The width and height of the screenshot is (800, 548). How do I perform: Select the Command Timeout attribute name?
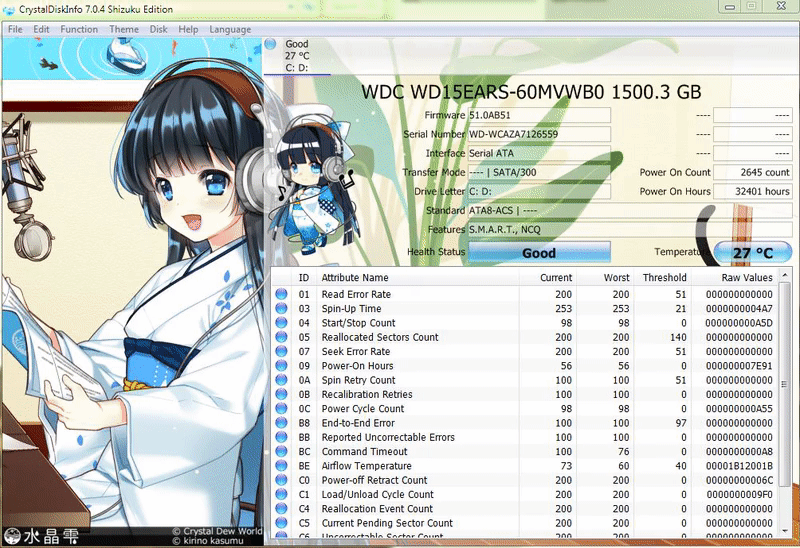click(364, 452)
